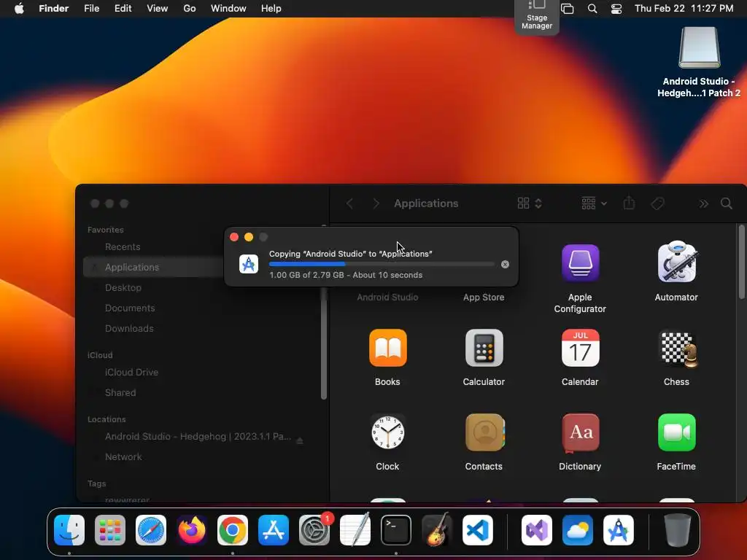Open the Clock app icon

(x=388, y=432)
